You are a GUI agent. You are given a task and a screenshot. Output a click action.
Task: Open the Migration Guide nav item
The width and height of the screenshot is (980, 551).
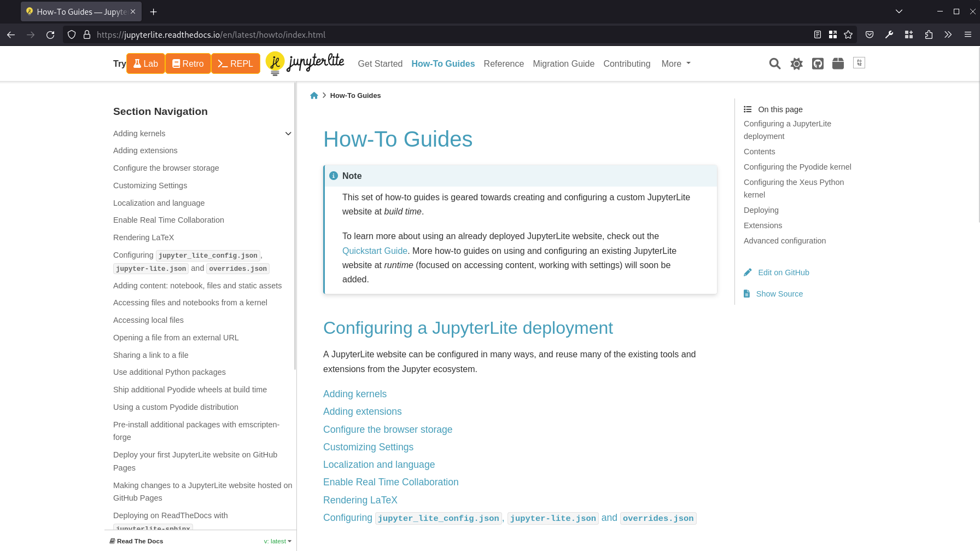(x=564, y=63)
